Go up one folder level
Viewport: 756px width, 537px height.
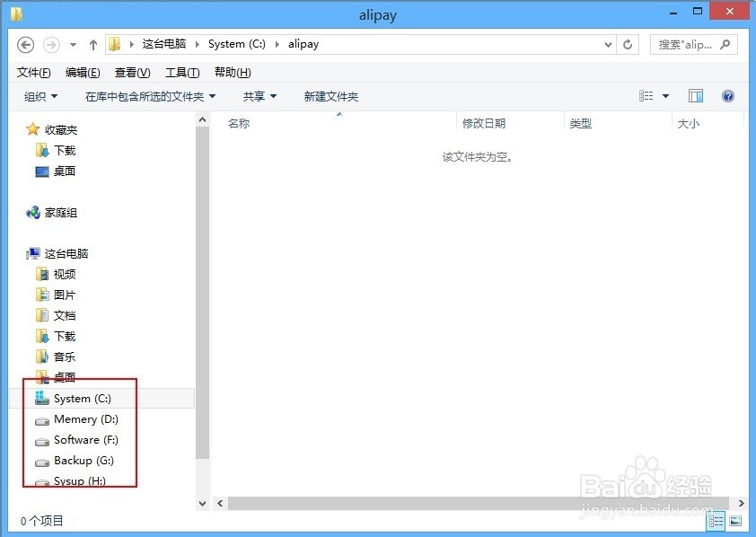pyautogui.click(x=93, y=45)
